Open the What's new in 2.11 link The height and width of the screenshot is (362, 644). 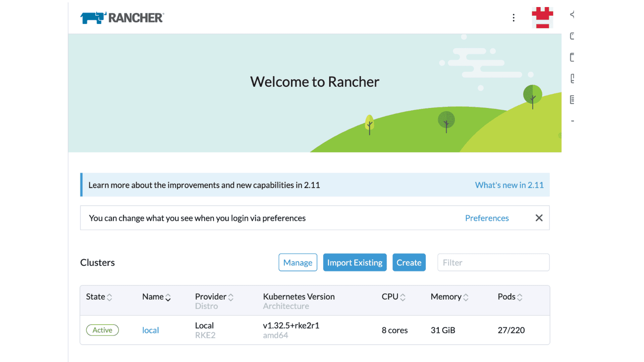[509, 185]
